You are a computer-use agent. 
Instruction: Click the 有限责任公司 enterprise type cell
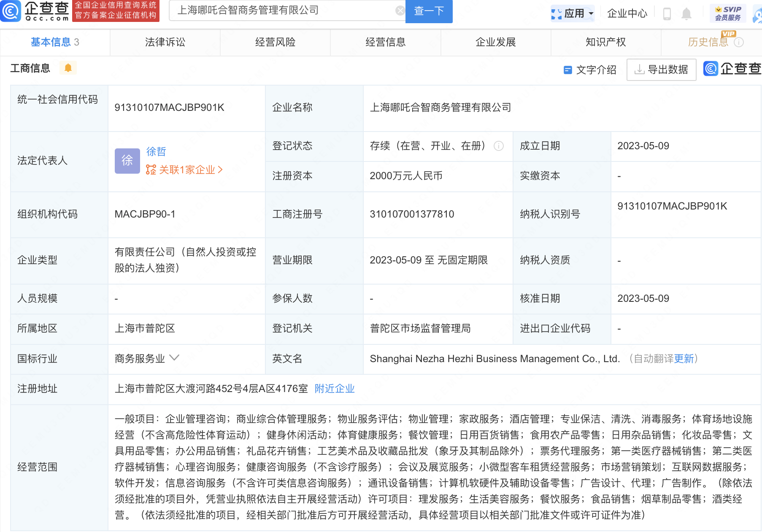pos(186,260)
